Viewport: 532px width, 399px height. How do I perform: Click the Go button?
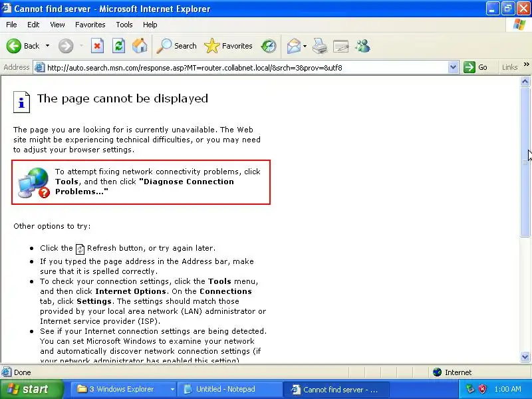[x=476, y=67]
